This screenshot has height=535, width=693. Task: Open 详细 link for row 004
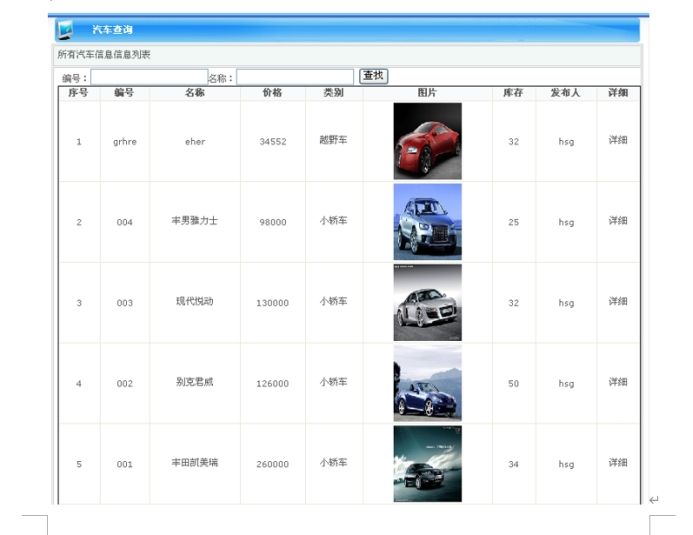(x=618, y=220)
